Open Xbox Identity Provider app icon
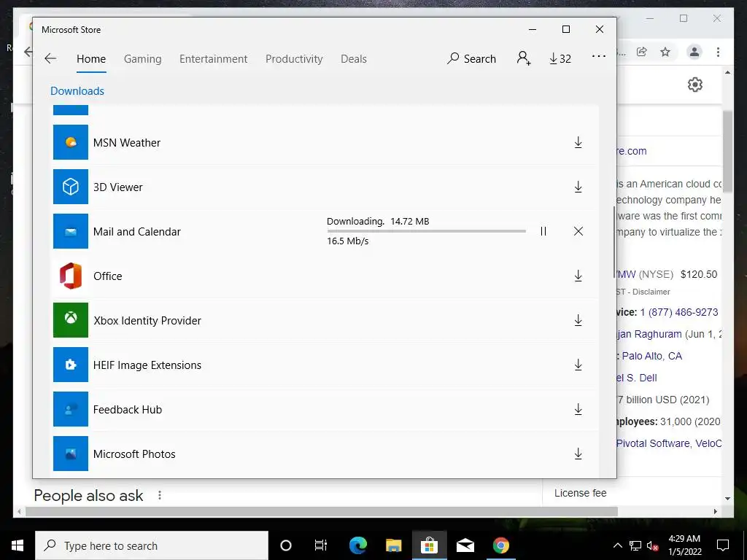Screen dimensions: 747x560 [71, 320]
